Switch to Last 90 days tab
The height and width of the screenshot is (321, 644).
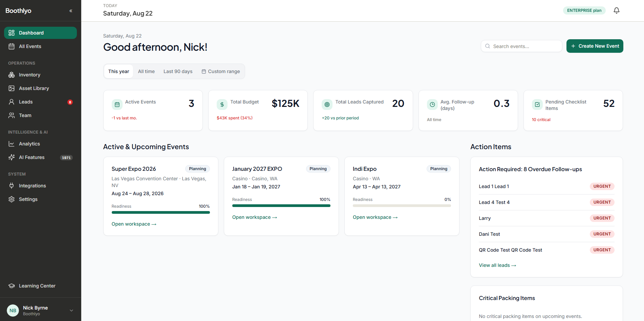pyautogui.click(x=178, y=71)
